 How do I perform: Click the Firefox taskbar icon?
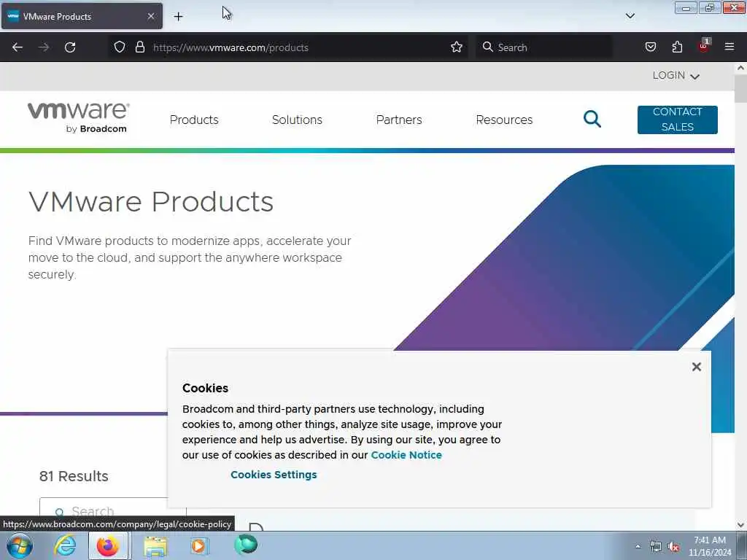point(108,545)
